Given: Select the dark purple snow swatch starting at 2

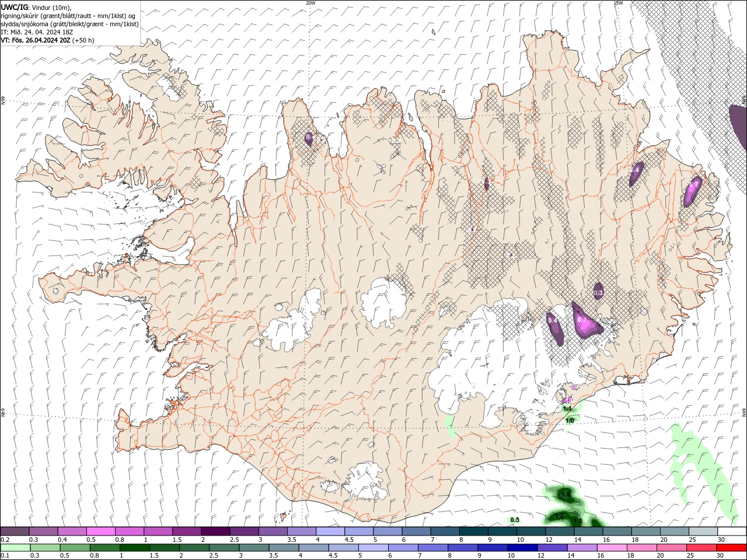Looking at the screenshot, I should click(215, 531).
